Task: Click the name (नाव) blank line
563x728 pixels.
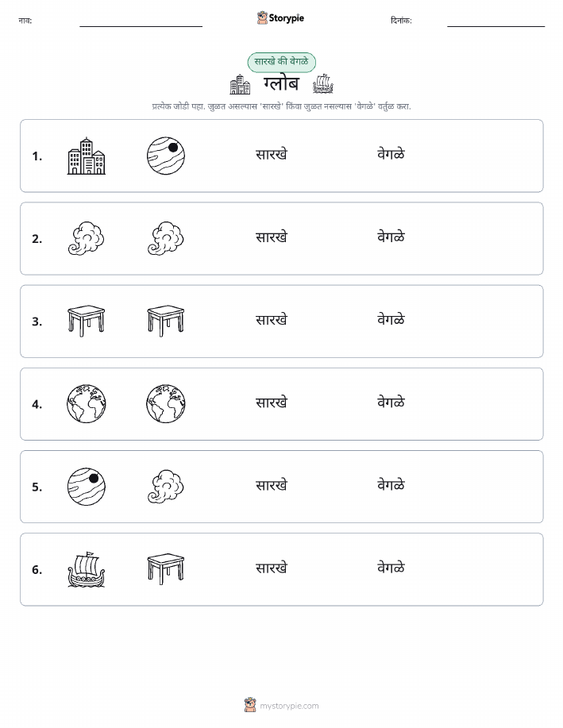Action: [x=141, y=26]
